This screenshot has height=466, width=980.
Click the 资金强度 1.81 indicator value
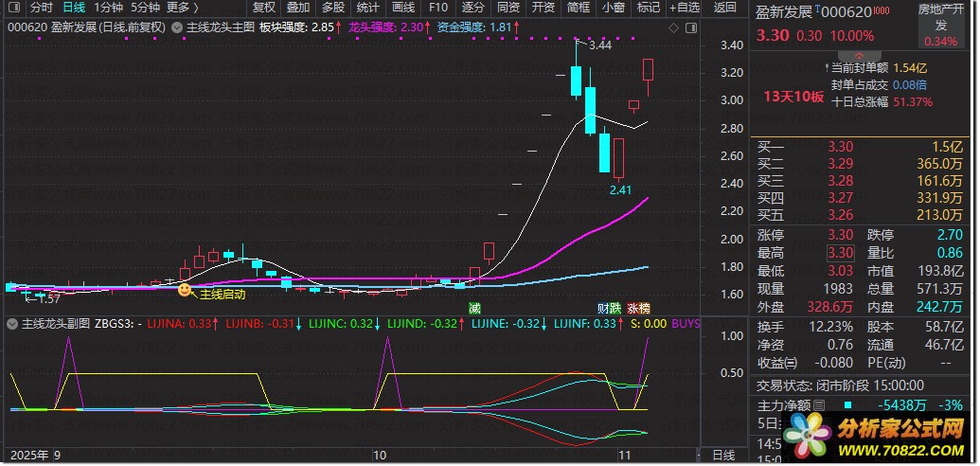click(478, 28)
